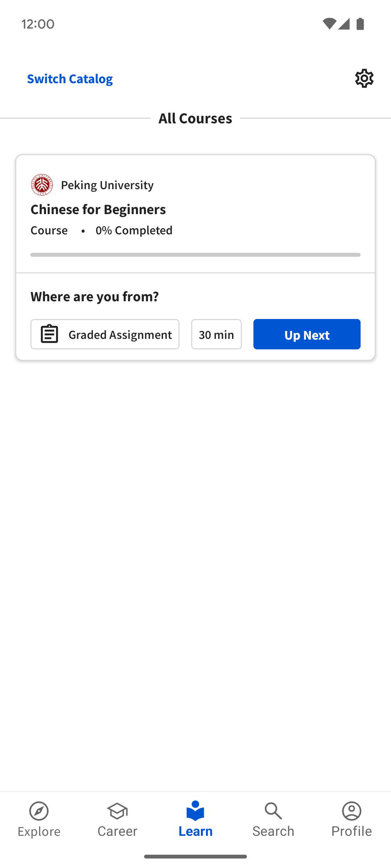Screen dimensions: 391x868
Task: Tap the 0% Completed status text
Action: click(x=134, y=230)
